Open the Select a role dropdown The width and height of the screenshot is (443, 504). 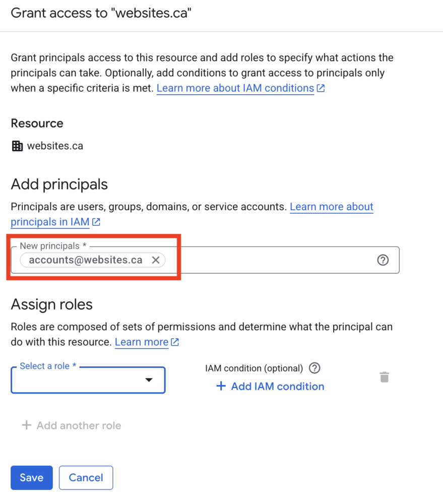(81, 380)
